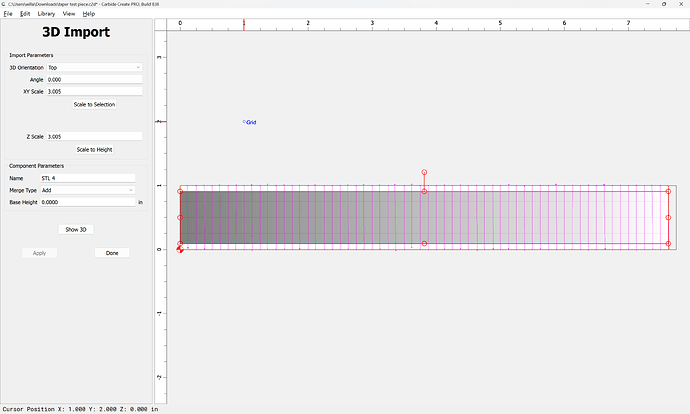Click the top-left corner resize handle
Viewport: 690px width, 414px height.
pos(181,191)
